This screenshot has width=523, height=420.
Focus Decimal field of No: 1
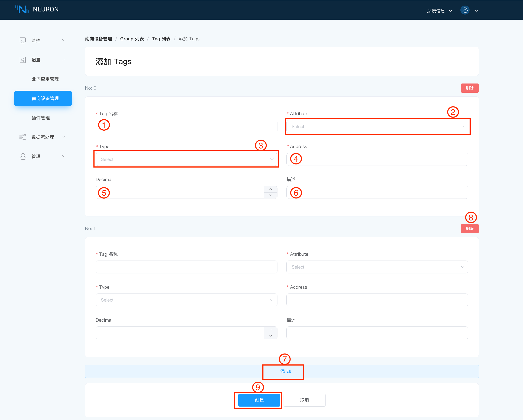(x=180, y=333)
